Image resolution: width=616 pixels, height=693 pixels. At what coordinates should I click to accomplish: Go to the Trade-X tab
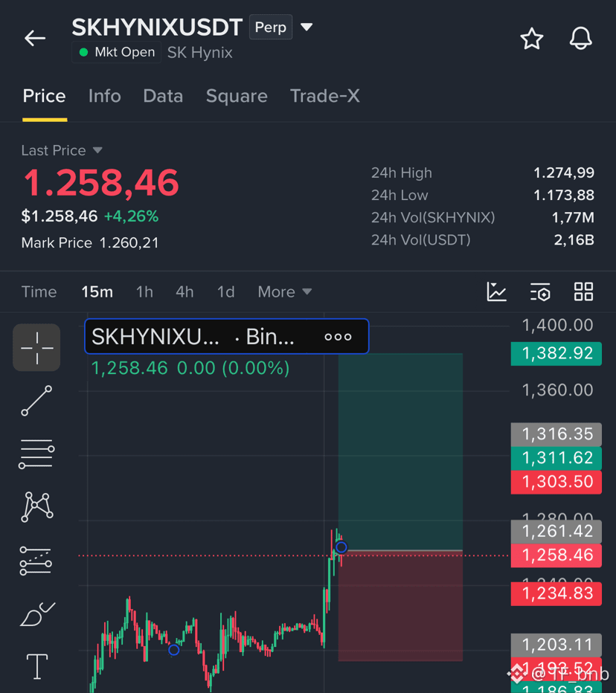324,96
